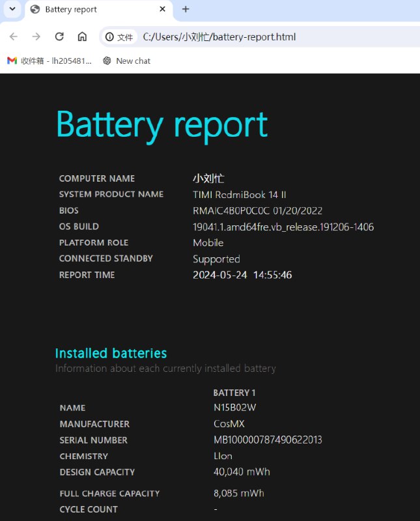This screenshot has width=420, height=521.
Task: Open a new browser tab
Action: point(186,9)
